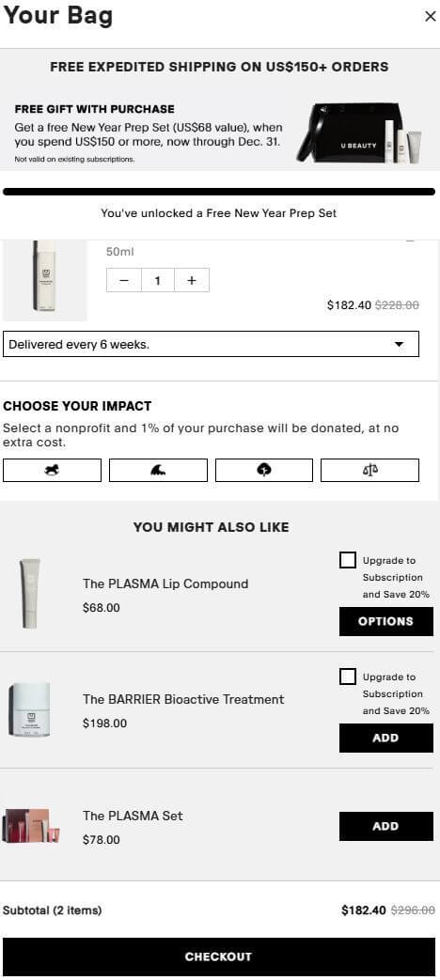440x980 pixels.
Task: Click the quantity input field
Action: click(x=158, y=281)
